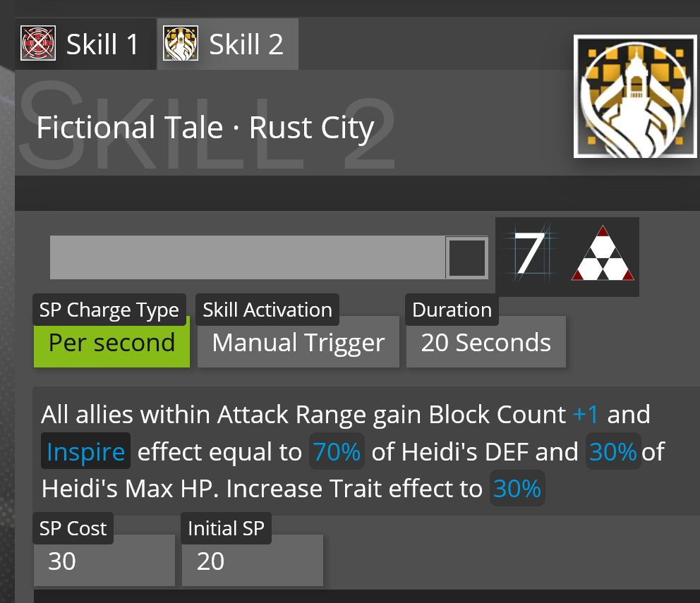Click the Skill Activation label

coord(267,310)
